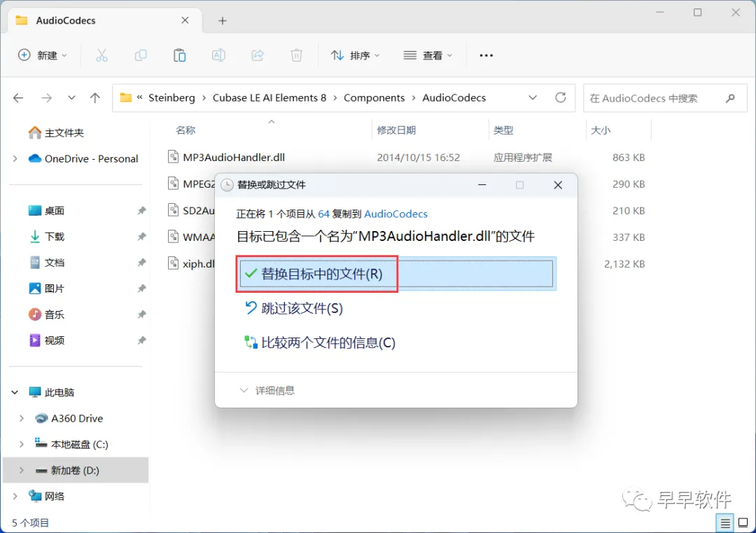Go up one folder level arrow

95,98
